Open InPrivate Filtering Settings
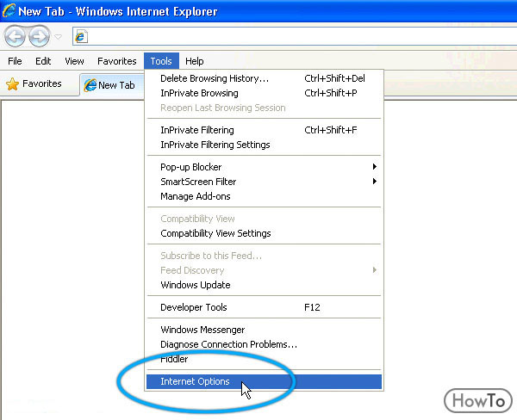The image size is (517, 420). click(264, 145)
